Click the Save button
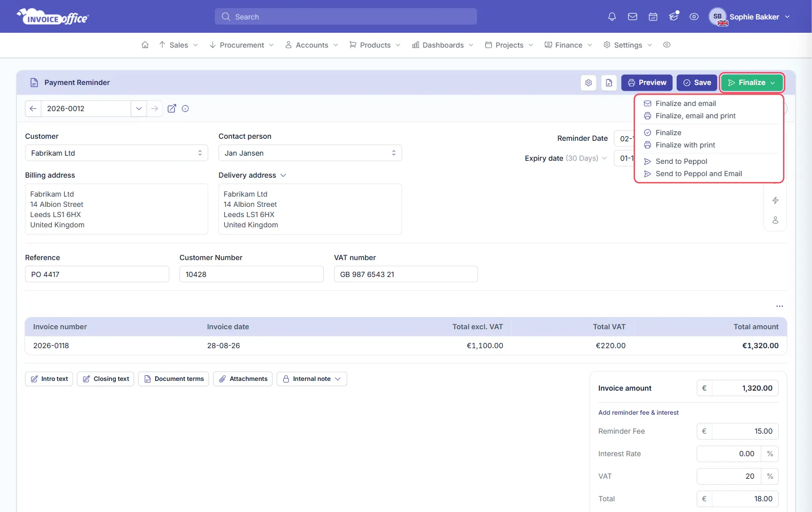Screen dimensions: 812x512 pyautogui.click(x=697, y=82)
